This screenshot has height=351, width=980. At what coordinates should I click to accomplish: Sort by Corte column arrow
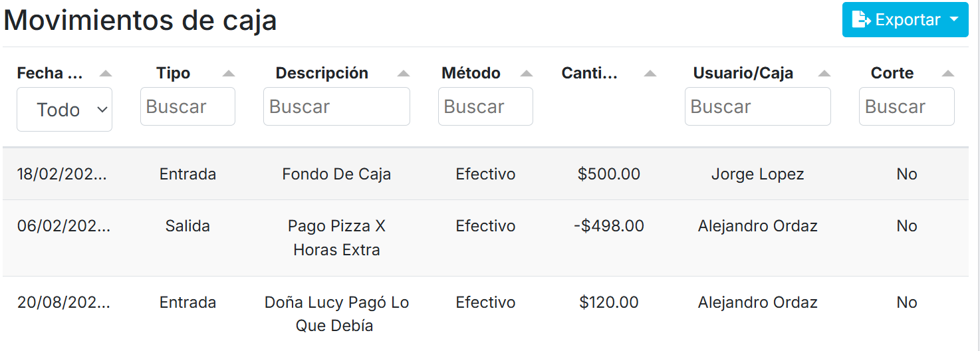point(948,74)
